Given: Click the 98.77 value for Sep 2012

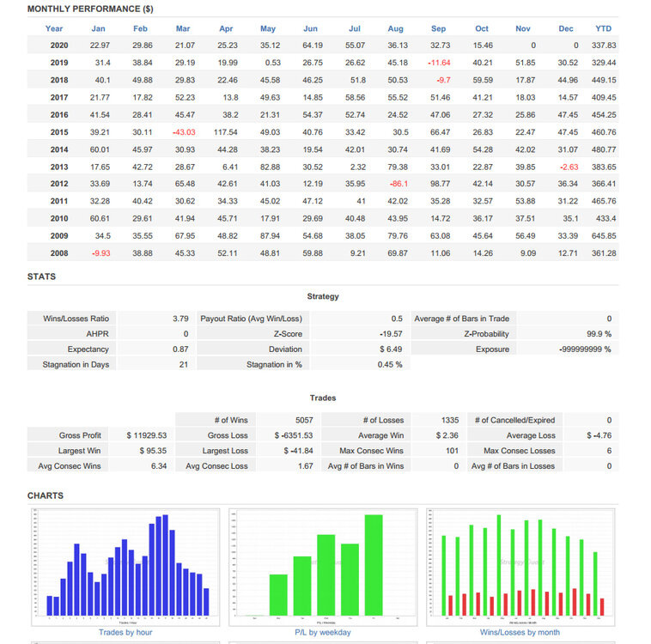Looking at the screenshot, I should 440,184.
